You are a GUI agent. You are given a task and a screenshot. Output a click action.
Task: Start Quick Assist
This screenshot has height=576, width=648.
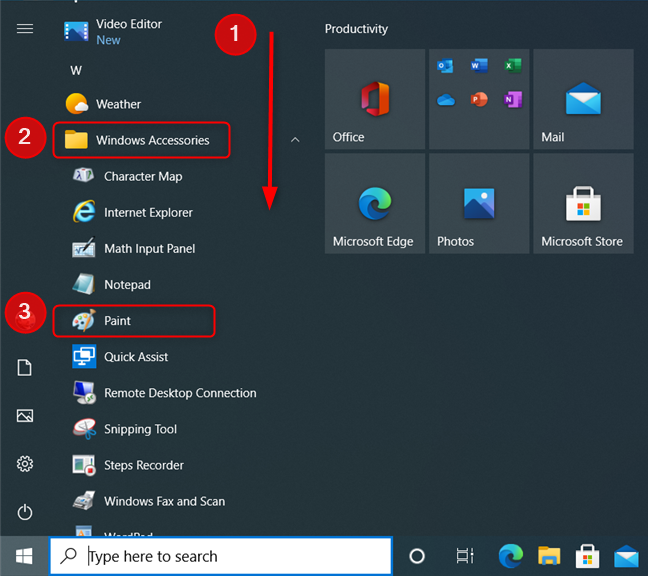[x=120, y=357]
